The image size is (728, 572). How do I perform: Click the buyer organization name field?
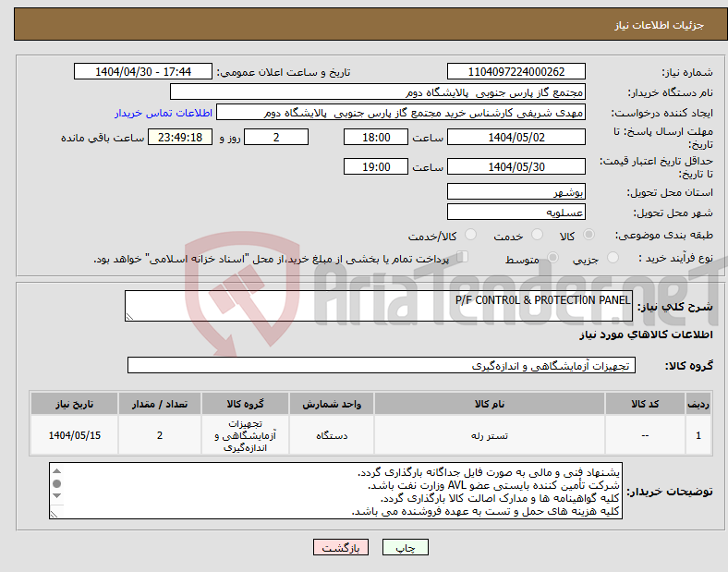click(378, 91)
